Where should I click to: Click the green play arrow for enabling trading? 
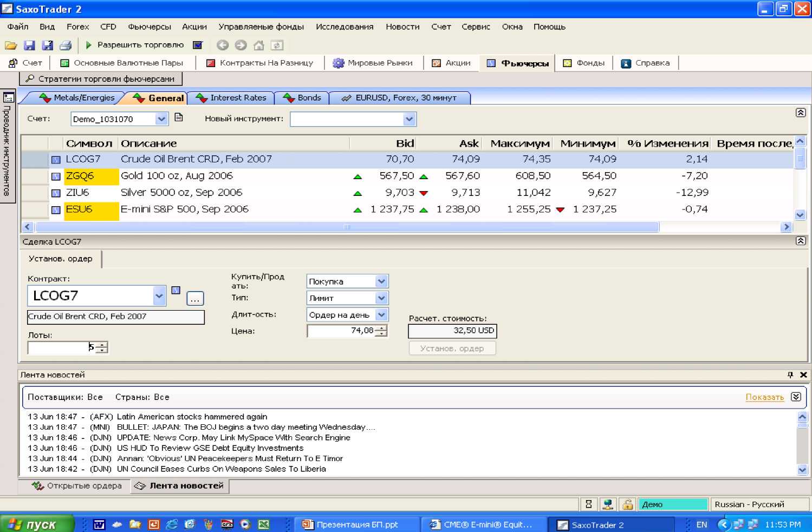(89, 45)
